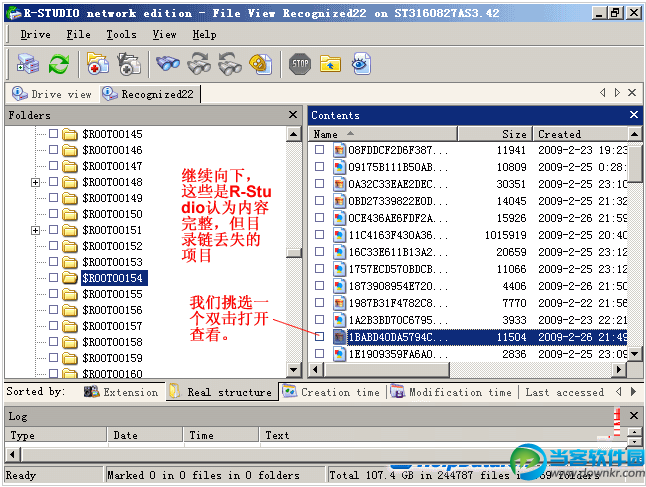Click the Log Date column header

coord(145,435)
